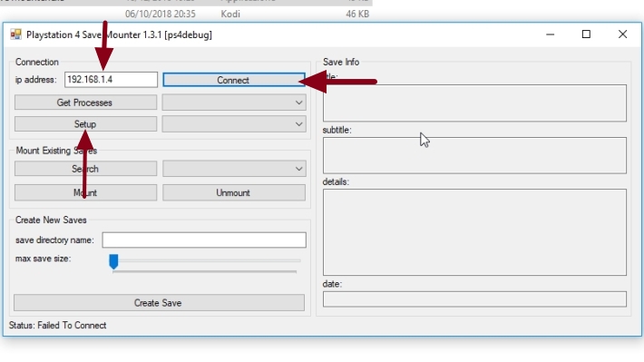Click the 'Status: Failed To Connect' status text
This screenshot has height=362, width=644.
[x=57, y=325]
